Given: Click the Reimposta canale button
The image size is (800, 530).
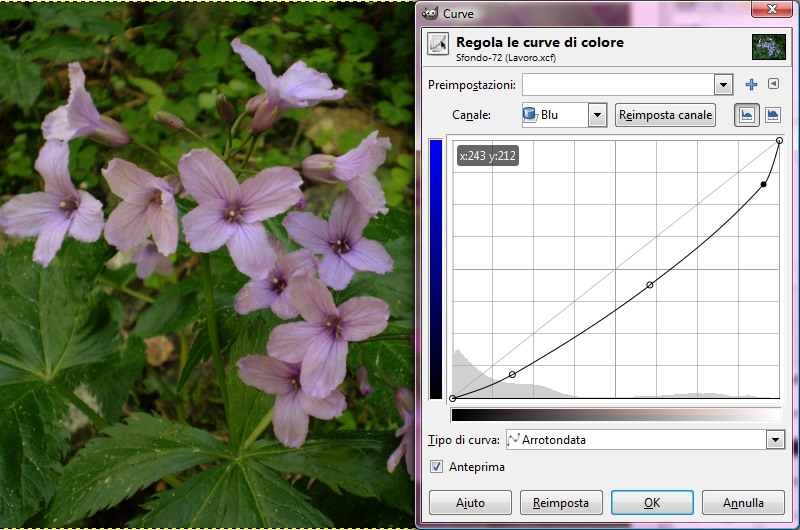Looking at the screenshot, I should (665, 115).
